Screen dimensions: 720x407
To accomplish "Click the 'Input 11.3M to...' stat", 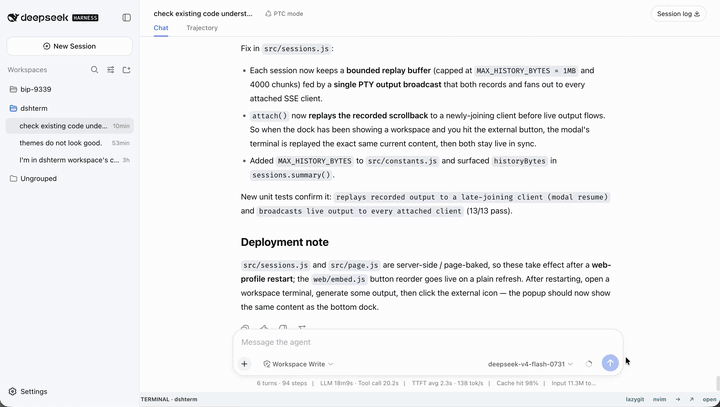I will (x=573, y=383).
